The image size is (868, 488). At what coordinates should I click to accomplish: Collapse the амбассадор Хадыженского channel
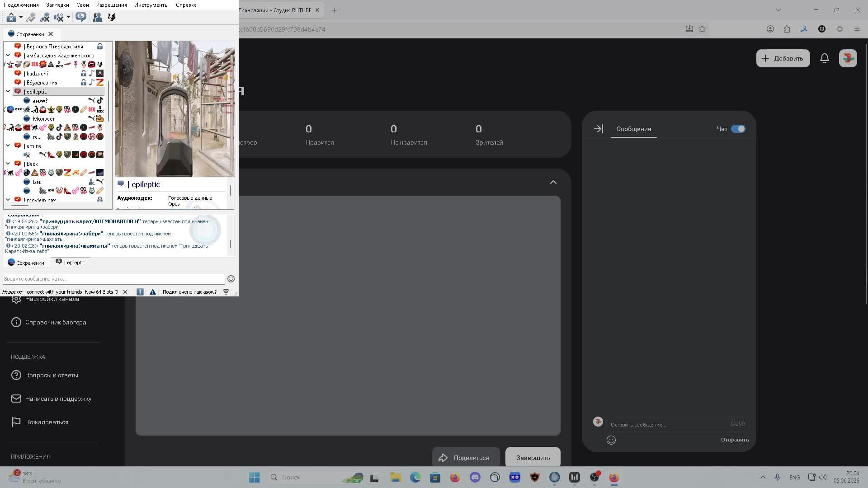[x=8, y=55]
